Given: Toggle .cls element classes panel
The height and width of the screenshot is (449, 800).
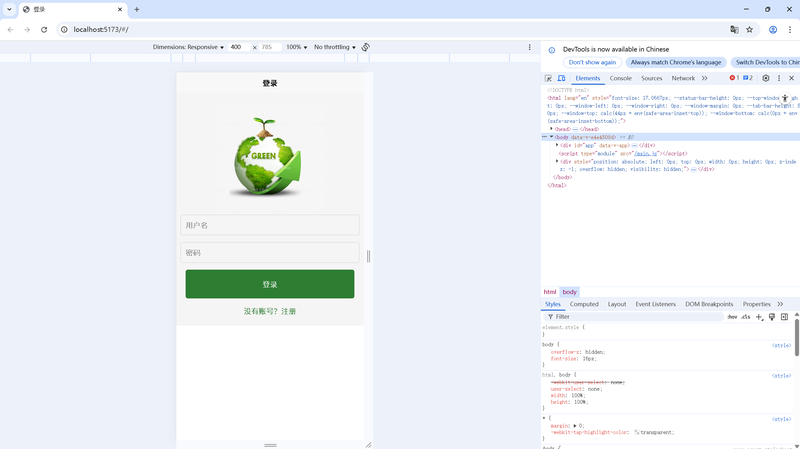Looking at the screenshot, I should tap(746, 317).
